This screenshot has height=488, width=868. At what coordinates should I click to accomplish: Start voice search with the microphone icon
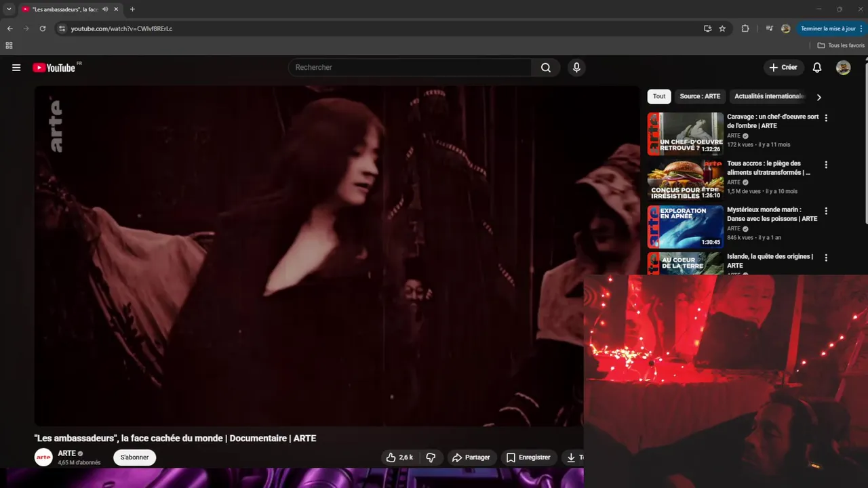[x=576, y=67]
